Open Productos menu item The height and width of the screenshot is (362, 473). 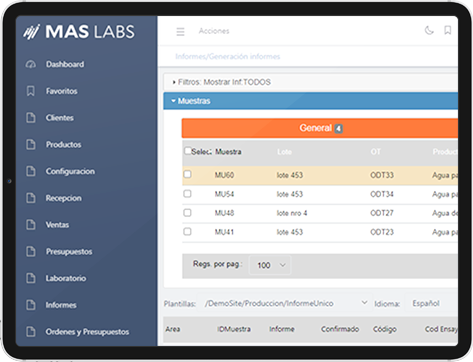[x=64, y=144]
